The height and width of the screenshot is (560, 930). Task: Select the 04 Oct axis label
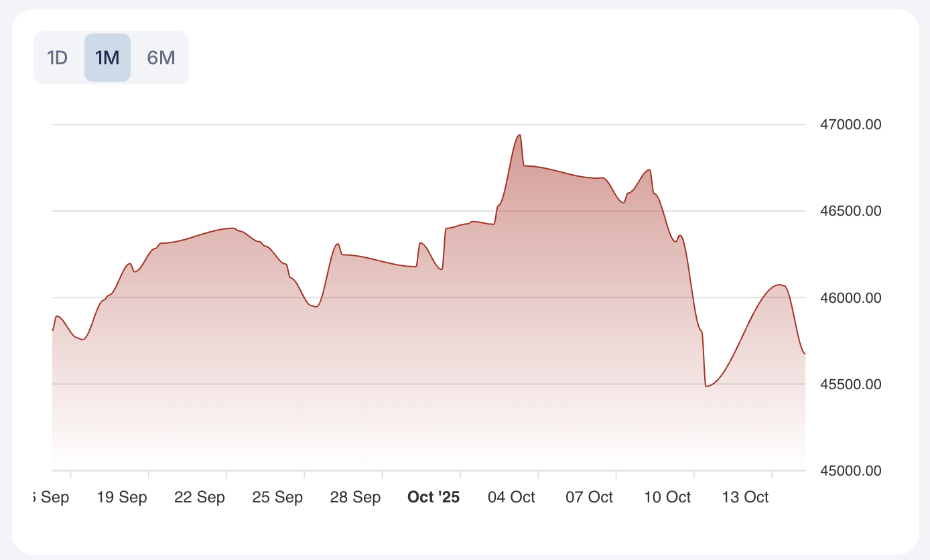[512, 497]
